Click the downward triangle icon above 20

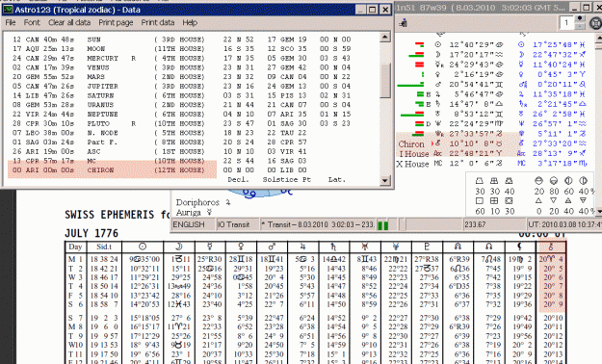click(554, 201)
